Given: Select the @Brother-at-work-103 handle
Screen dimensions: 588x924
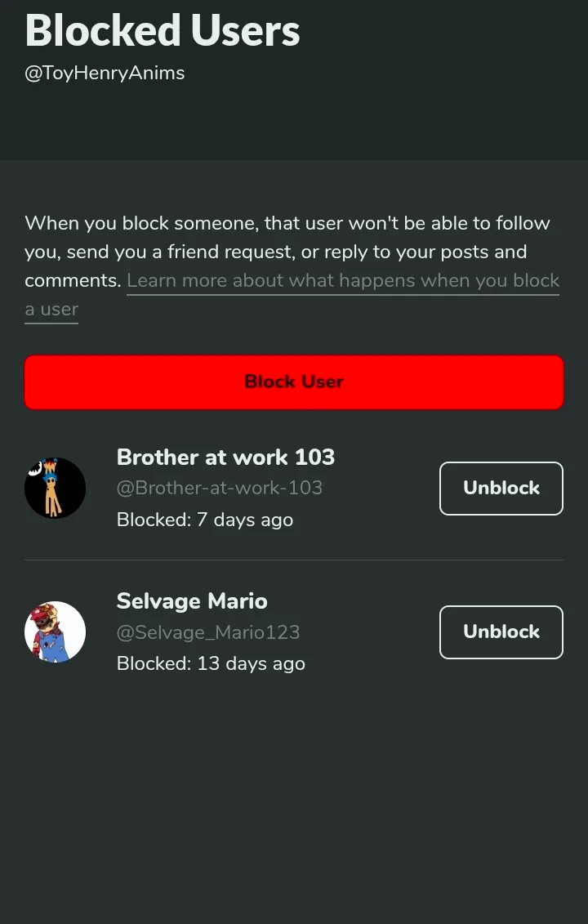Looking at the screenshot, I should [x=219, y=488].
